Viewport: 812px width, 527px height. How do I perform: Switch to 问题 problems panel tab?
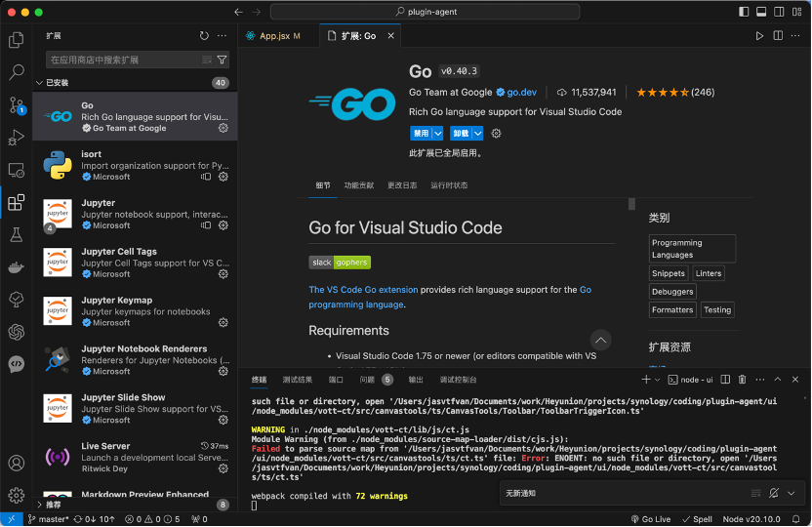click(x=367, y=380)
